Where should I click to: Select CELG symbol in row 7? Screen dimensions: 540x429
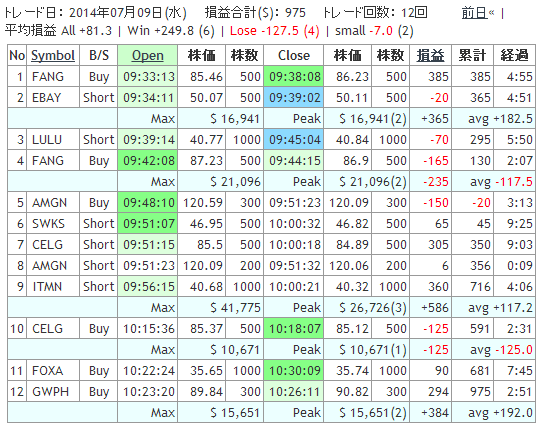tap(48, 244)
